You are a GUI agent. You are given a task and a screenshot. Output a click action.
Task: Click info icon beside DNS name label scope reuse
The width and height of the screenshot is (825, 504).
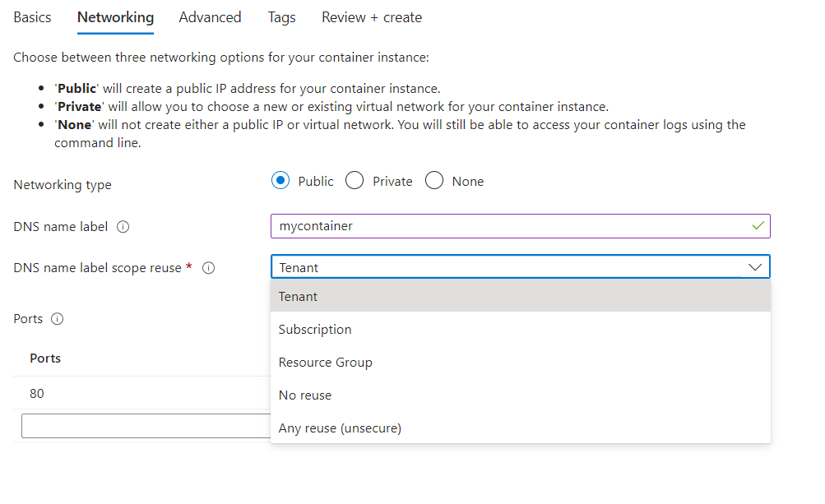coord(209,268)
